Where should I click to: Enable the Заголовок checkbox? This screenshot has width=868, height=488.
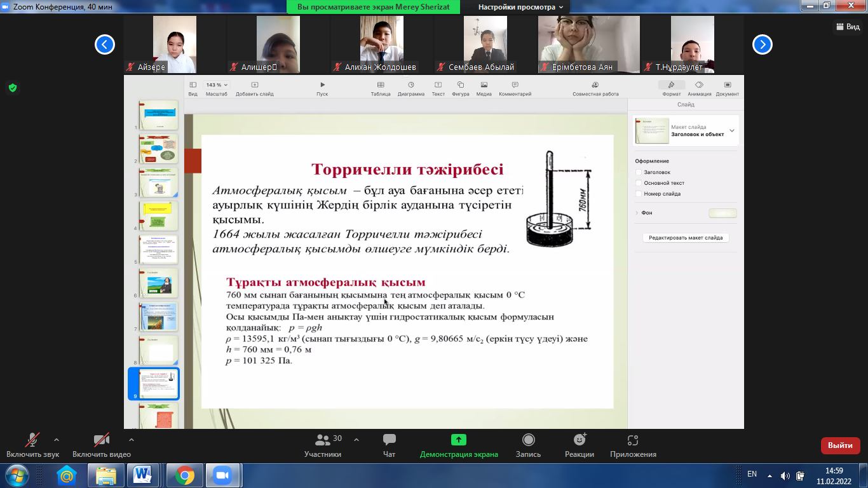coord(639,172)
